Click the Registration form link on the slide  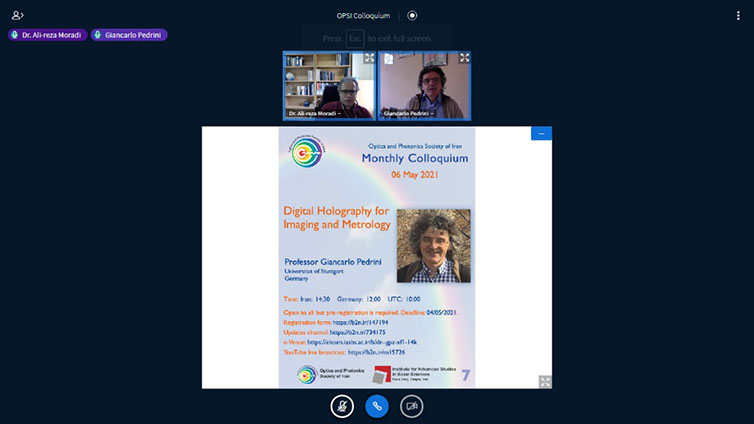359,323
